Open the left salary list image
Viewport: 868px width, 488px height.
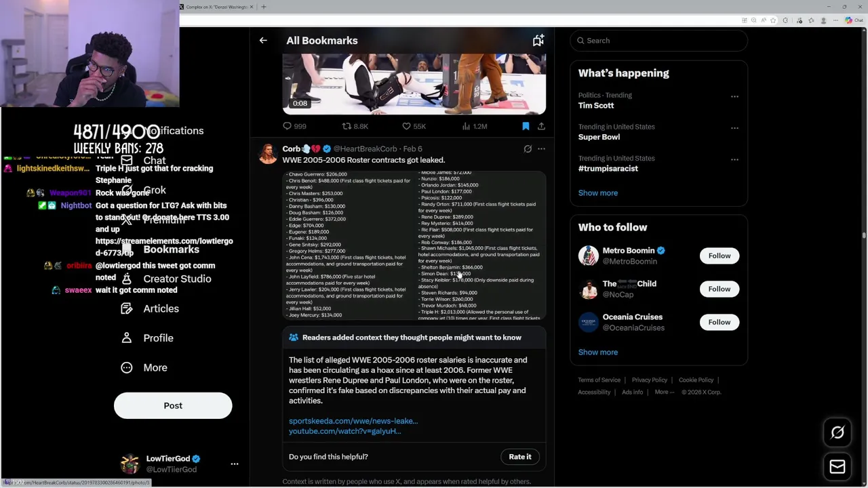349,245
